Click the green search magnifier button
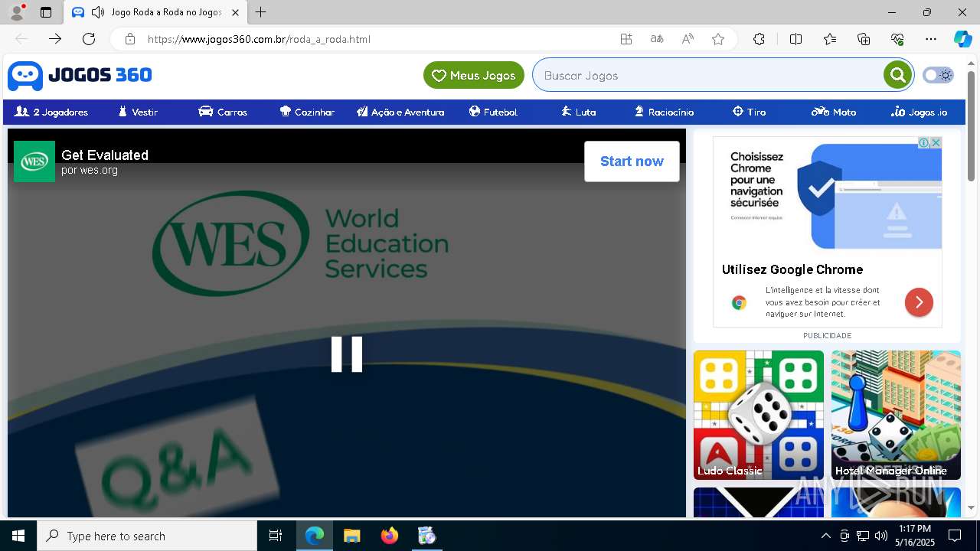980x551 pixels. (897, 75)
